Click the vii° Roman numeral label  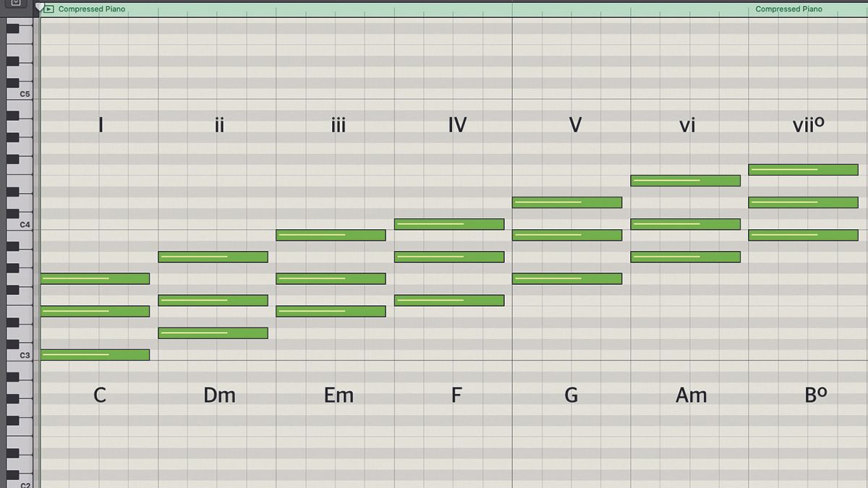[x=809, y=125]
